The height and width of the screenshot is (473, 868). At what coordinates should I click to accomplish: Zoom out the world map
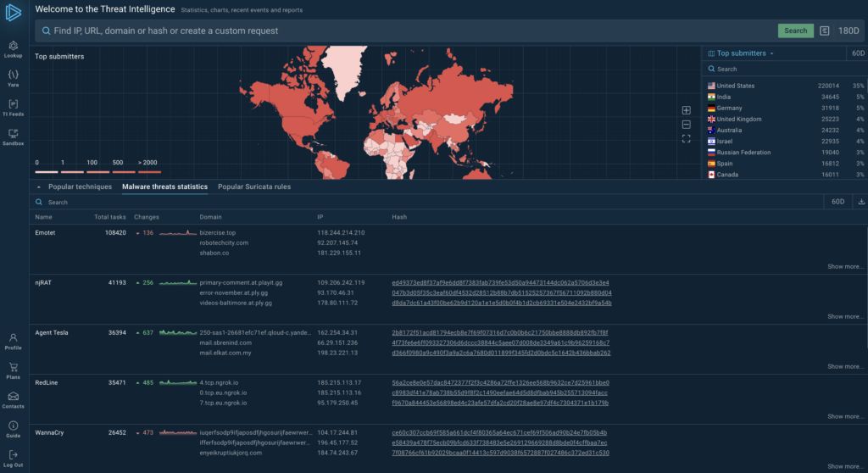[687, 125]
